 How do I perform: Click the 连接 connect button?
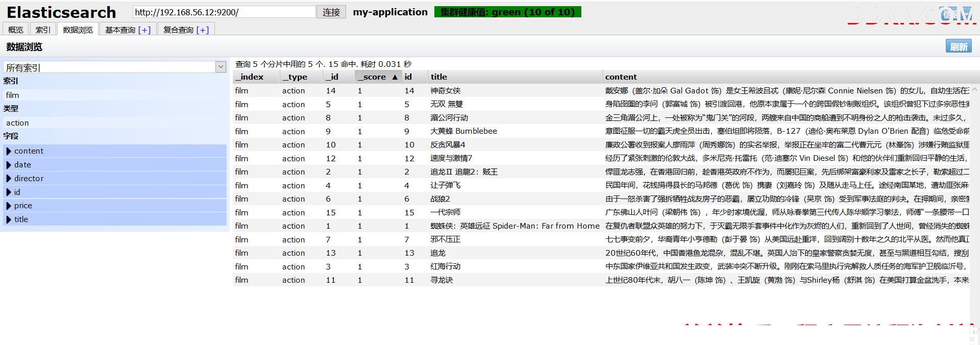[331, 12]
